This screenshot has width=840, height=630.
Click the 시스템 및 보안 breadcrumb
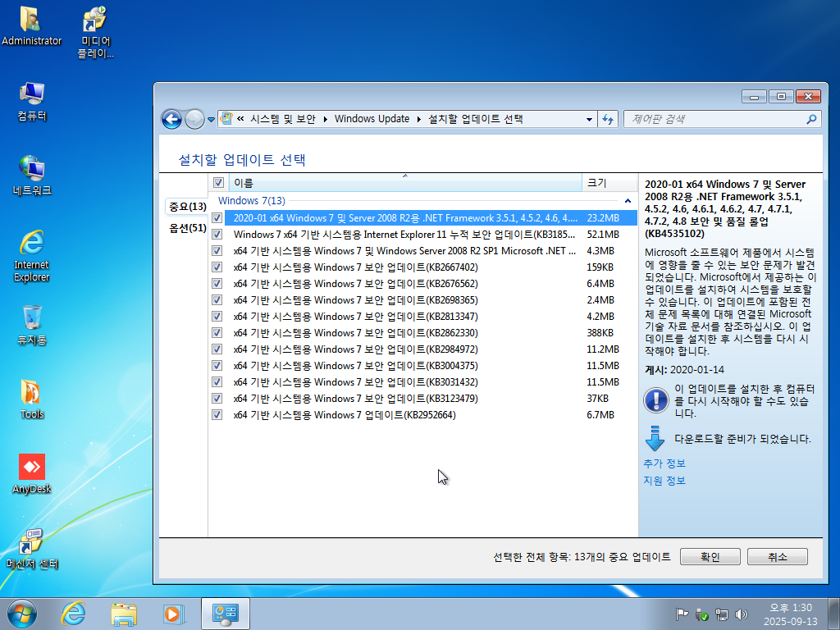coord(283,119)
